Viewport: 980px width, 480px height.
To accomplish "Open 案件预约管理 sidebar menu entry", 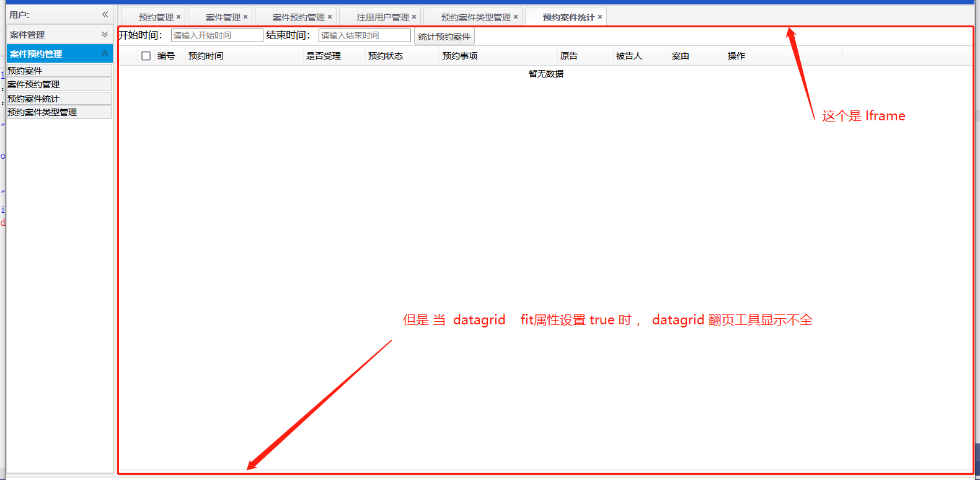I will click(x=59, y=84).
